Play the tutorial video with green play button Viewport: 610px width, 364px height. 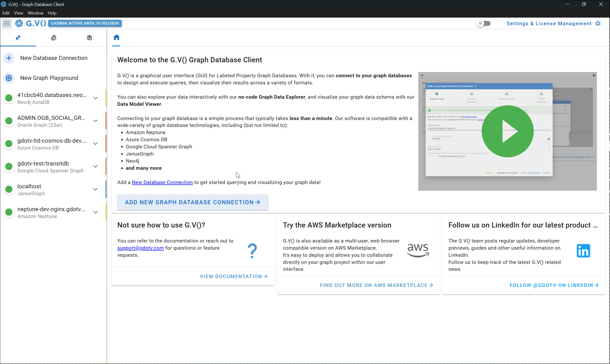(x=508, y=131)
